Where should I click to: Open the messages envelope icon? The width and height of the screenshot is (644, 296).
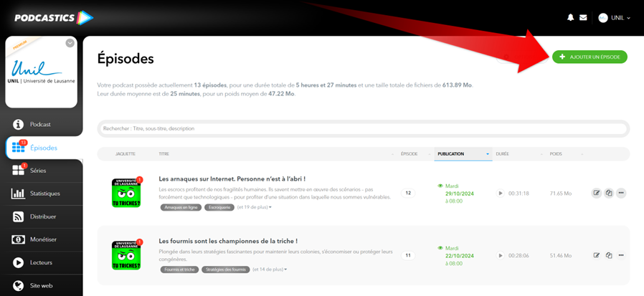583,17
